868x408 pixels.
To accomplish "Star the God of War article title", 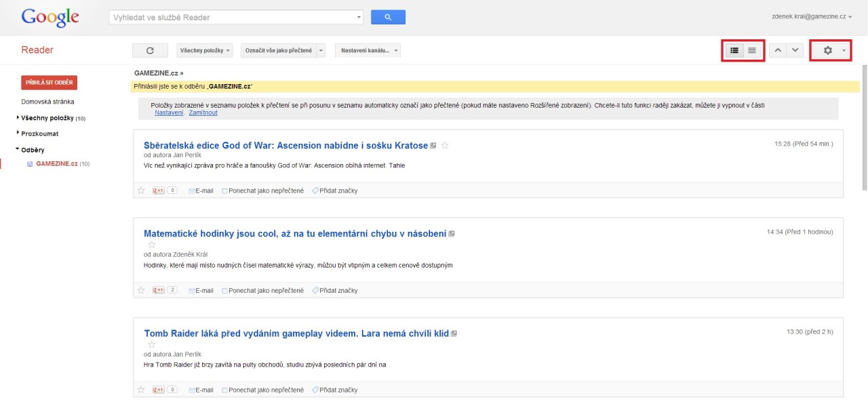I will pos(445,145).
